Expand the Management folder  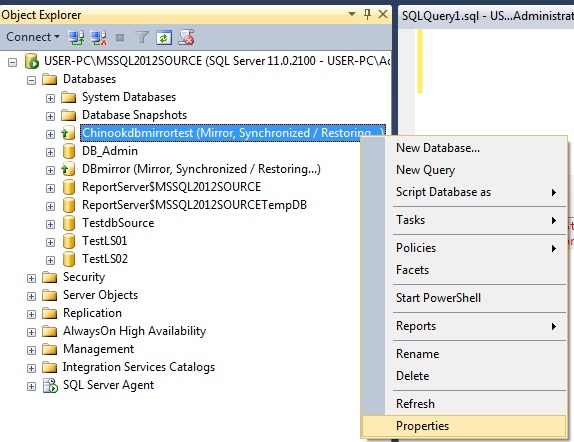pos(31,350)
